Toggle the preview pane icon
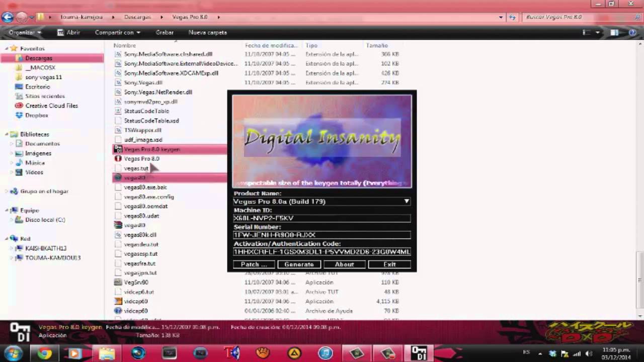Image resolution: width=644 pixels, height=362 pixels. [614, 33]
